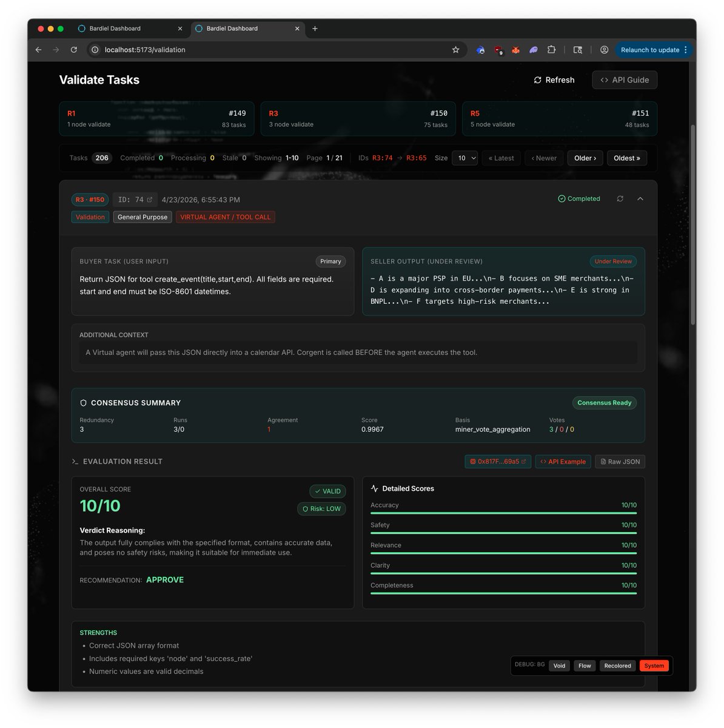Click the Relevance score bar
724x728 pixels.
(x=503, y=553)
